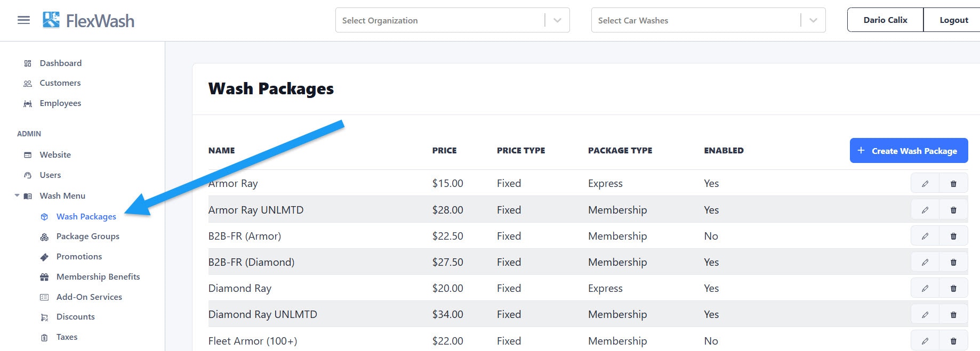Sort by PRICE column header
The width and height of the screenshot is (980, 351).
tap(445, 151)
